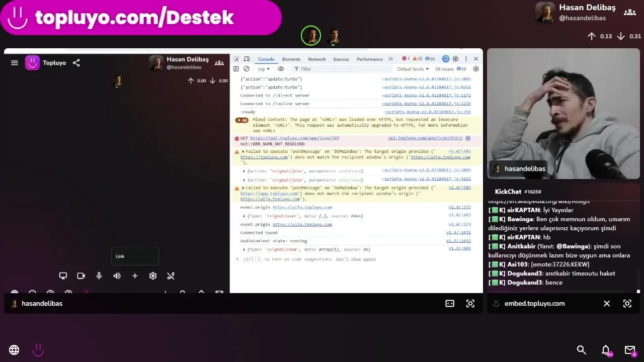Click the red error count badge
The height and width of the screenshot is (362, 644).
(406, 59)
